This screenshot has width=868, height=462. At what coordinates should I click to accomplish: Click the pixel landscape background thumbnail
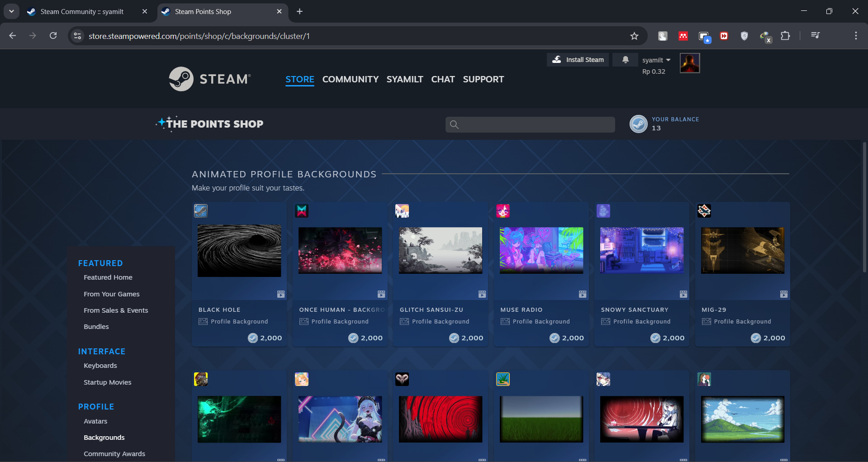point(743,419)
